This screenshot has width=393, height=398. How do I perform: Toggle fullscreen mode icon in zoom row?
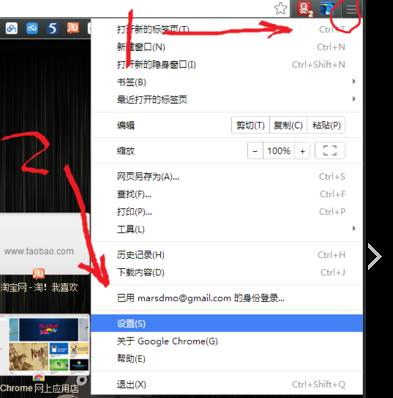pyautogui.click(x=330, y=151)
